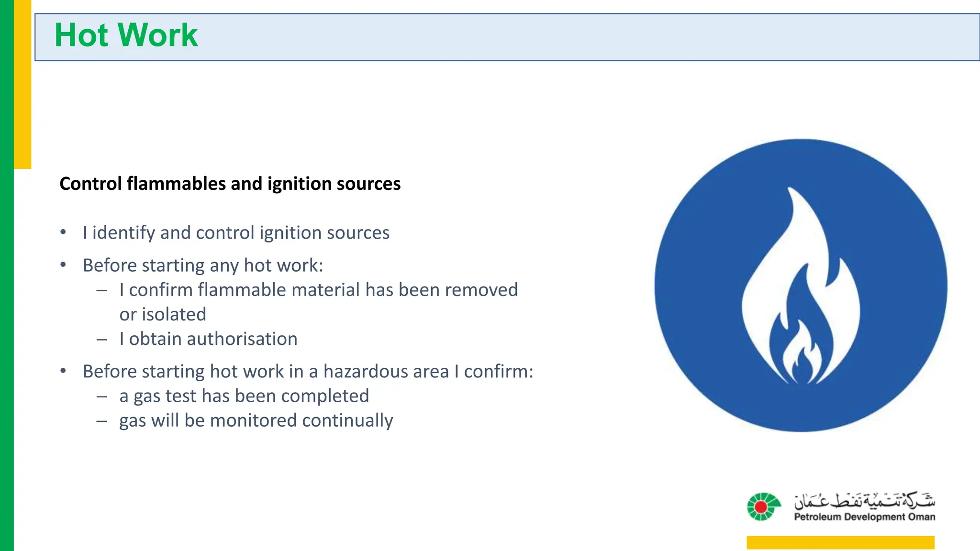
Task: Click the 'I confirm flammable material has been removed' line
Action: (x=319, y=290)
